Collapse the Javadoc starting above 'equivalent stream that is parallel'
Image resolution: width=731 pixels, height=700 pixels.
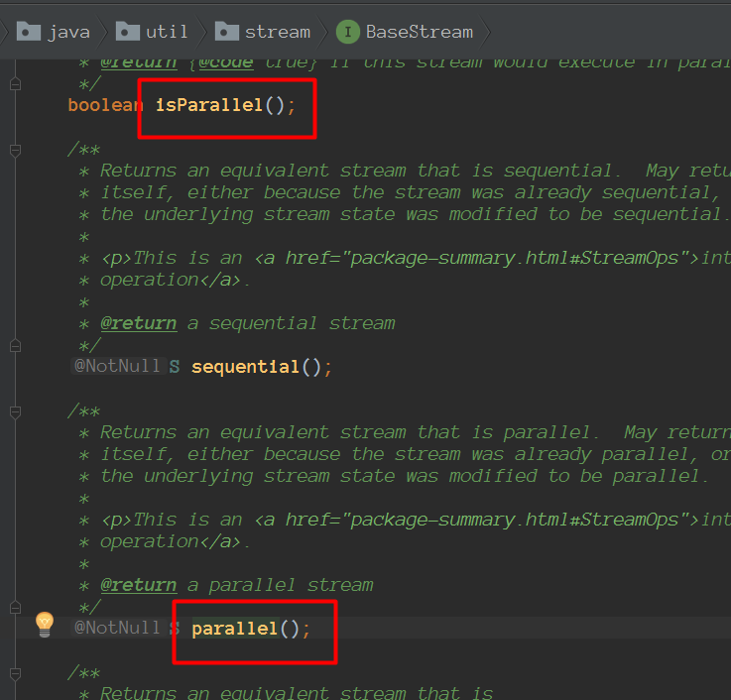click(x=15, y=412)
